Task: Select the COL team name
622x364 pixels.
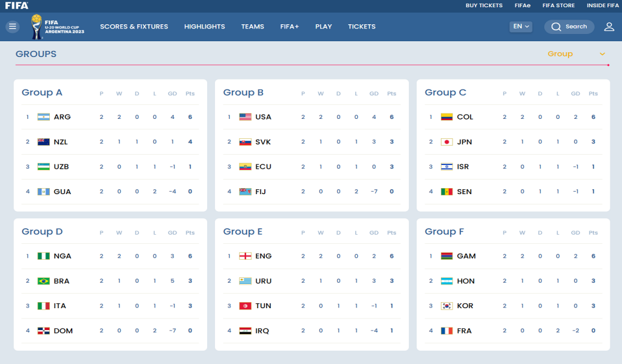Action: pyautogui.click(x=465, y=117)
